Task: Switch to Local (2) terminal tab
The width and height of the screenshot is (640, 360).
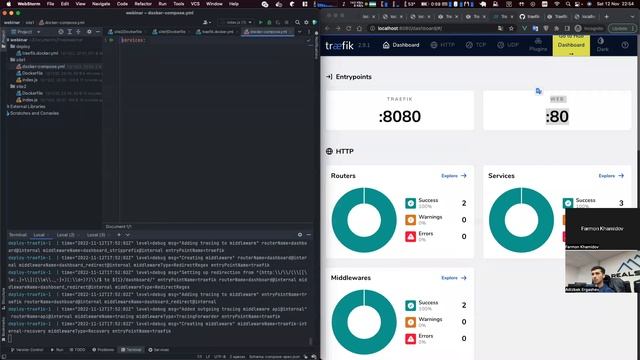Action: 66,235
